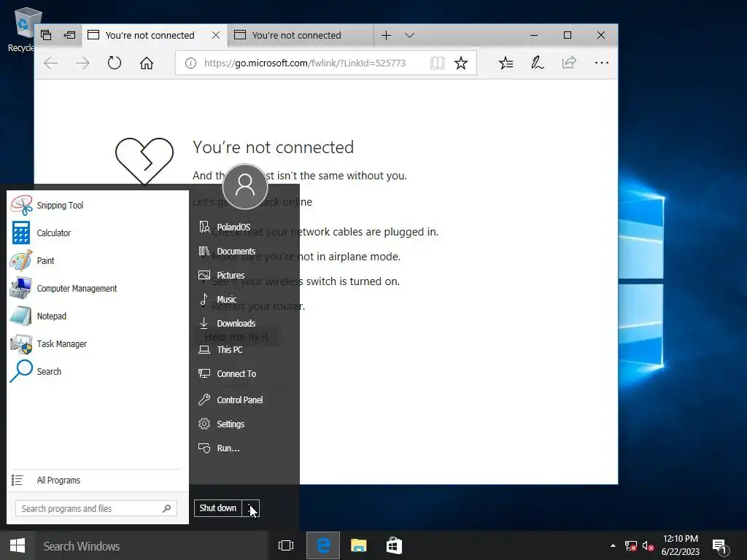Open File Explorer from the taskbar
Viewport: 747px width, 560px height.
359,545
